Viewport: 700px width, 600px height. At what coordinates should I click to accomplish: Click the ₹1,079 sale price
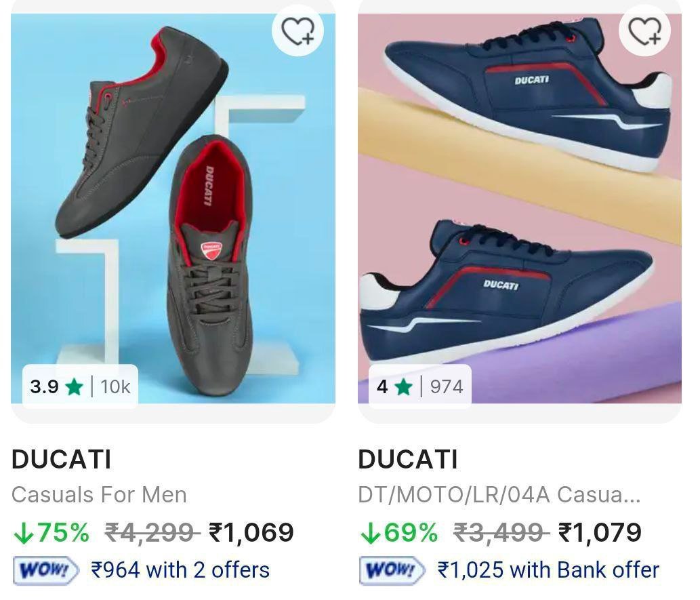point(599,533)
